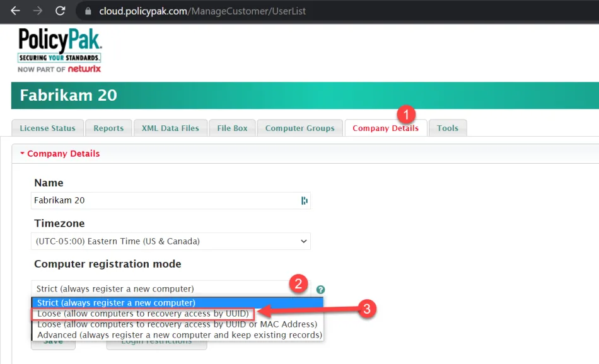Switch to the License Status tab
This screenshot has width=599, height=364.
[x=47, y=128]
